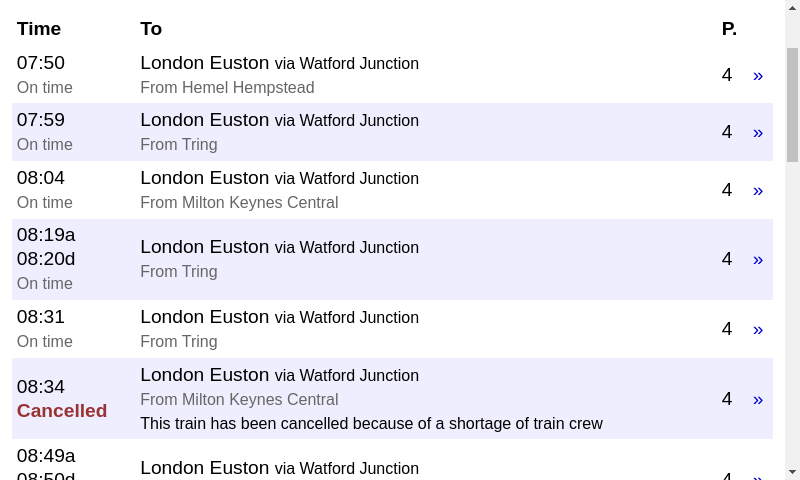Click the Time column header
The width and height of the screenshot is (800, 480).
pos(39,29)
